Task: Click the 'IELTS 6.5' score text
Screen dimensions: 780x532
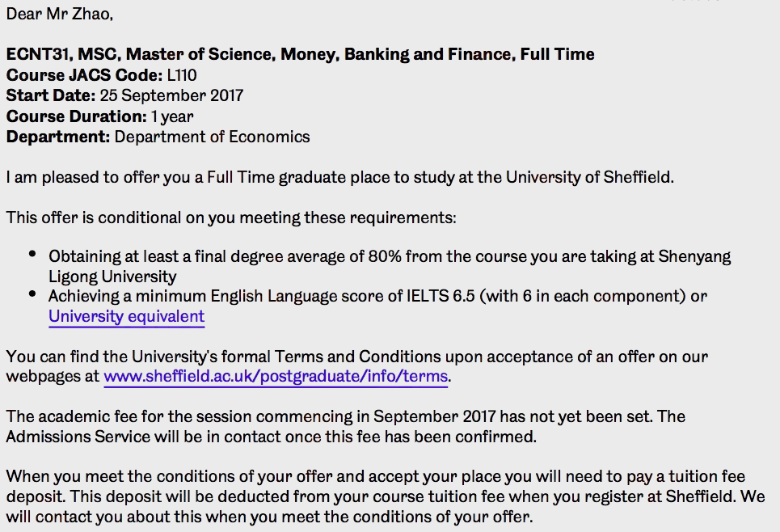Action: click(441, 297)
